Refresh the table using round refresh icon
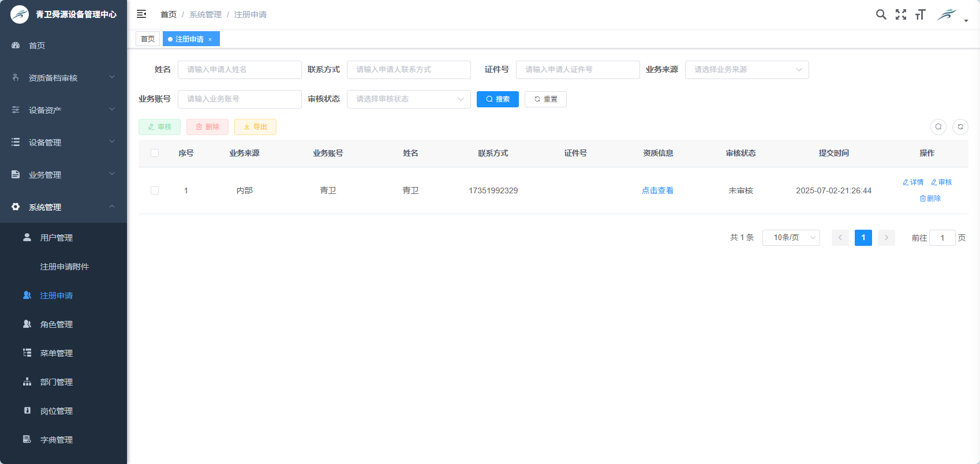The width and height of the screenshot is (980, 464). click(960, 127)
